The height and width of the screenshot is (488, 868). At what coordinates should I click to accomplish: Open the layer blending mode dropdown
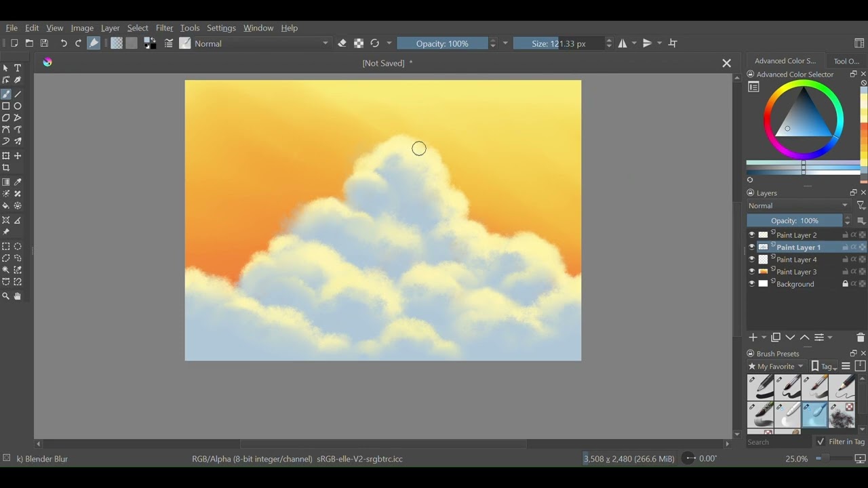799,206
